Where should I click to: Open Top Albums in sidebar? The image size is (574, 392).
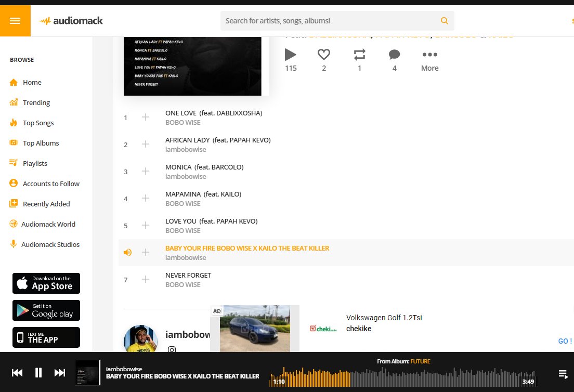pyautogui.click(x=41, y=143)
